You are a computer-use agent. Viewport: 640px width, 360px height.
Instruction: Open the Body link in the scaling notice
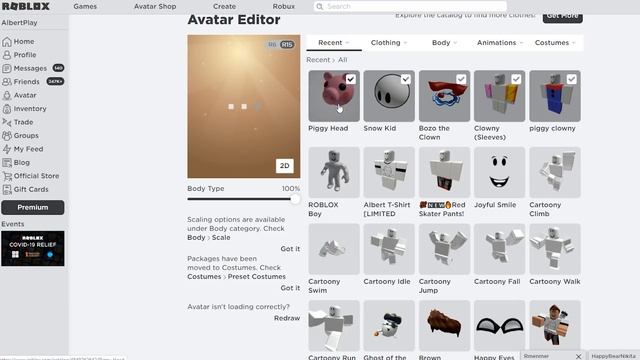tap(196, 238)
